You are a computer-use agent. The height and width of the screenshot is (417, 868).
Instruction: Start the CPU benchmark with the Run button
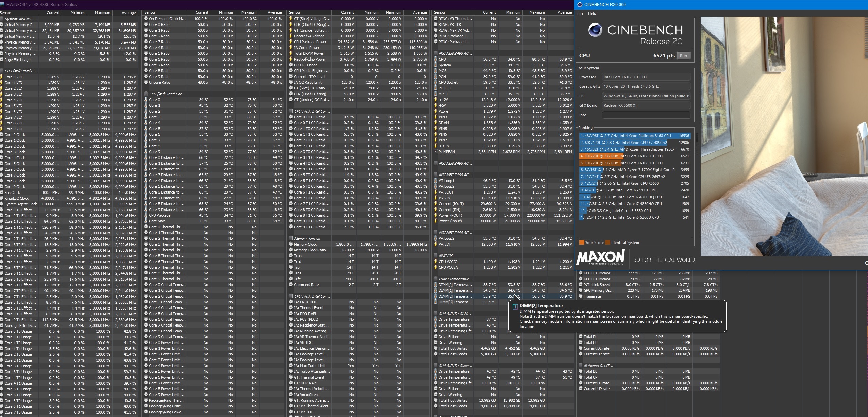pyautogui.click(x=683, y=56)
